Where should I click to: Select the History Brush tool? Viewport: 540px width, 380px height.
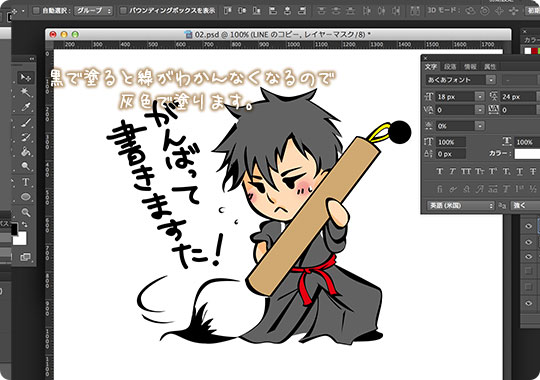click(25, 137)
